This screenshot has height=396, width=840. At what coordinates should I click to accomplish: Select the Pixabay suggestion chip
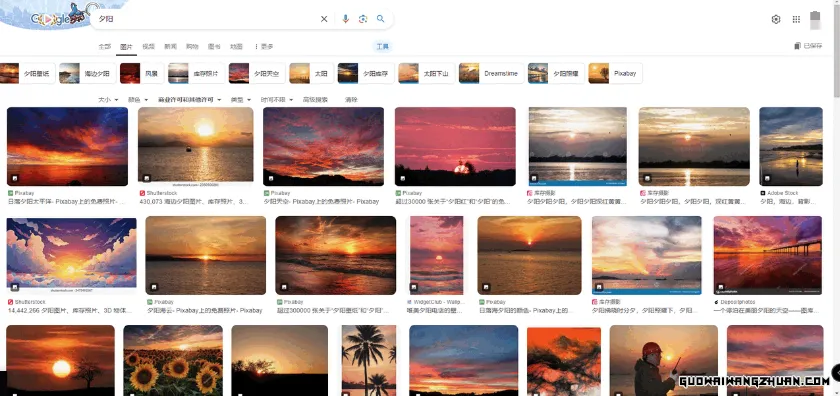615,73
